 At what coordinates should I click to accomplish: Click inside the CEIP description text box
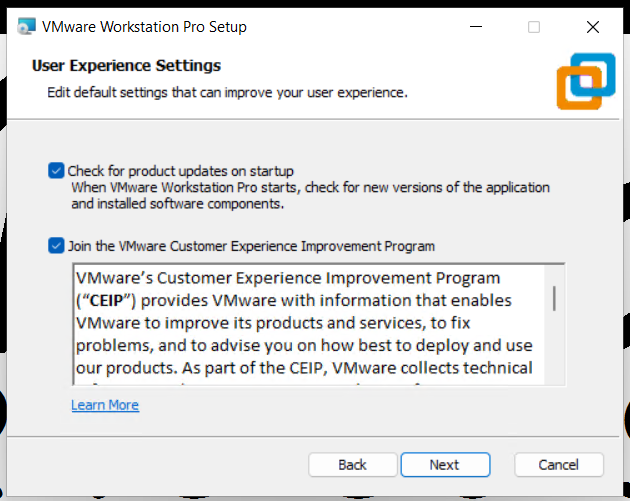(300, 325)
